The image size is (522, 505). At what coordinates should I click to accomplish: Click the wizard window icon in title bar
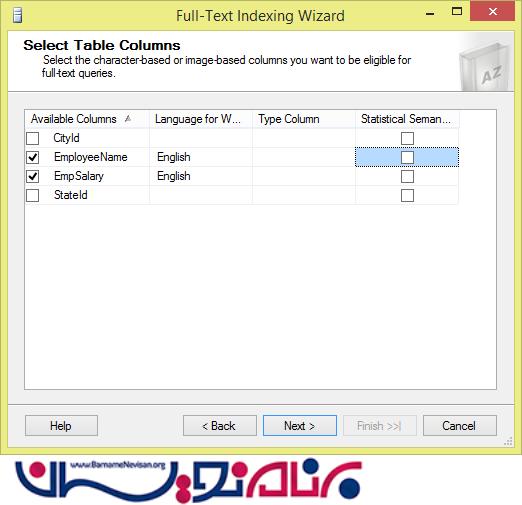(18, 15)
